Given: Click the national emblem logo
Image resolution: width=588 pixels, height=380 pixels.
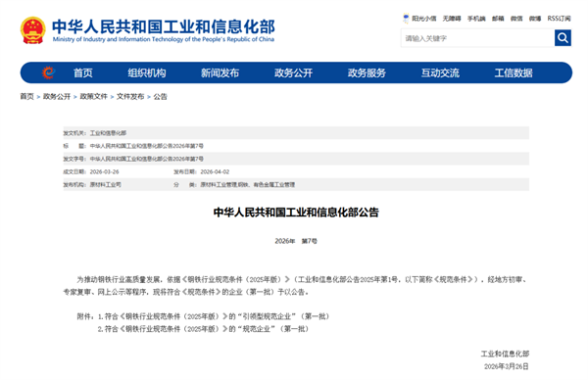Looking at the screenshot, I should (33, 30).
